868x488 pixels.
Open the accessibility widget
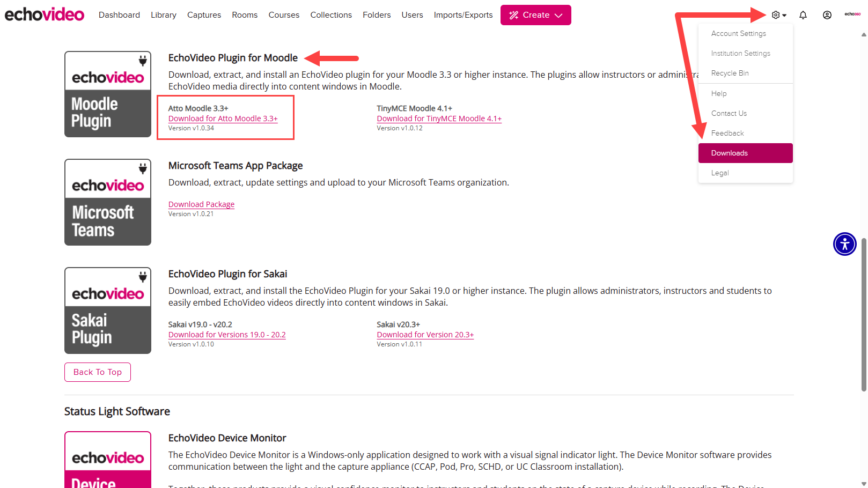(844, 244)
